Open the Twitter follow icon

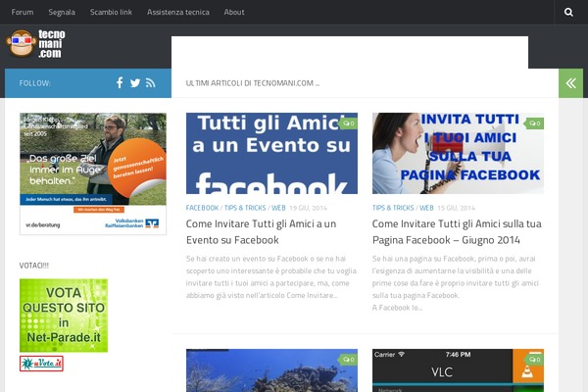(135, 83)
